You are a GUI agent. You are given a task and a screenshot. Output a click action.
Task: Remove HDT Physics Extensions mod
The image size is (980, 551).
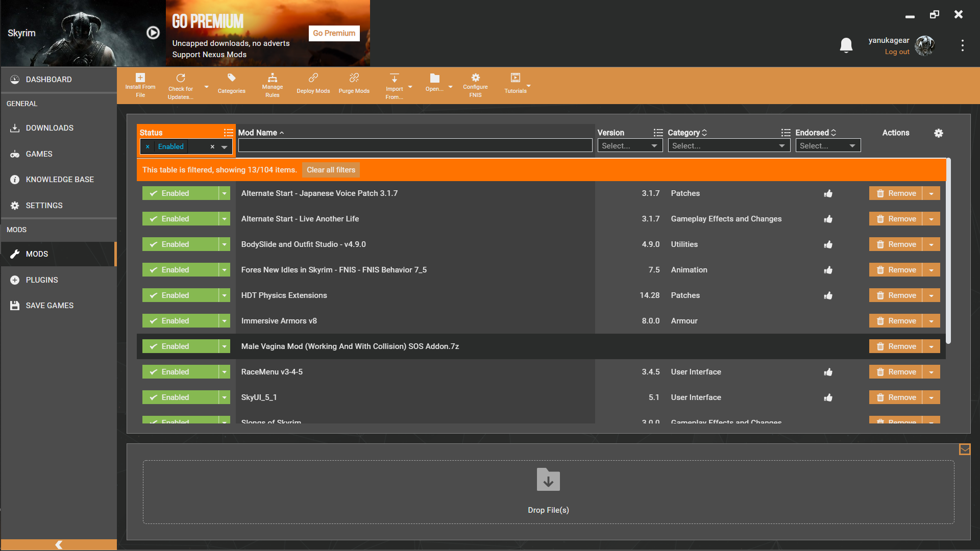pos(896,295)
